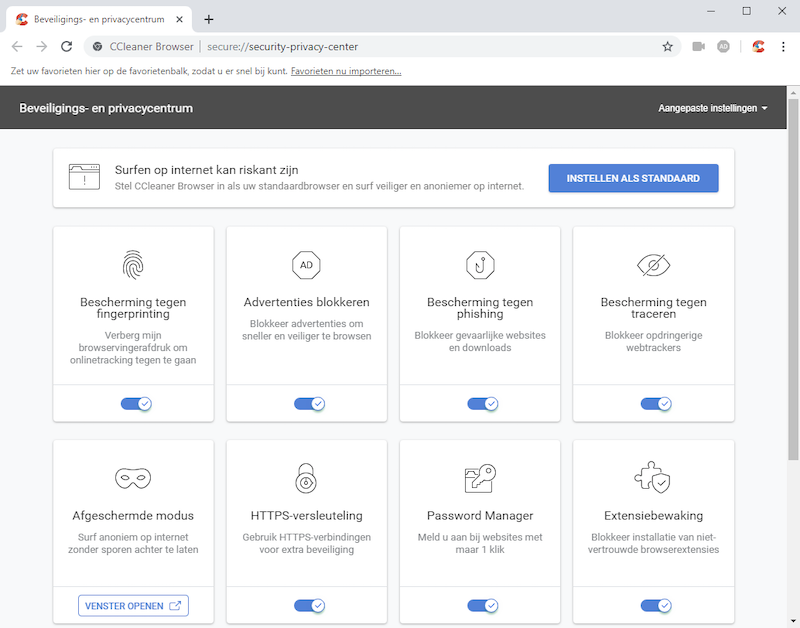Open a new browser tab

tap(209, 19)
